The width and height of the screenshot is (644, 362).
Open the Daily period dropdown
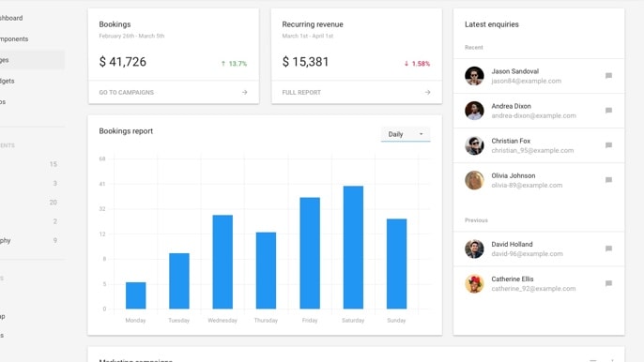pos(406,134)
